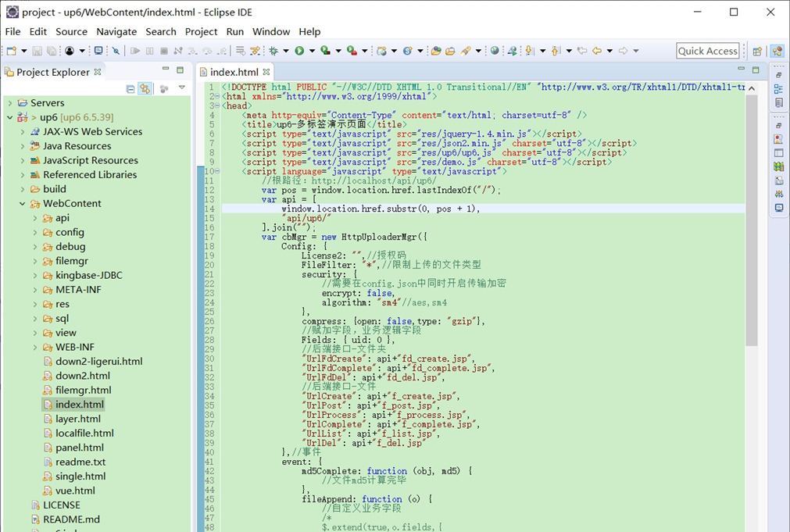Minimize the Project Explorer view
790x532 pixels.
point(165,69)
